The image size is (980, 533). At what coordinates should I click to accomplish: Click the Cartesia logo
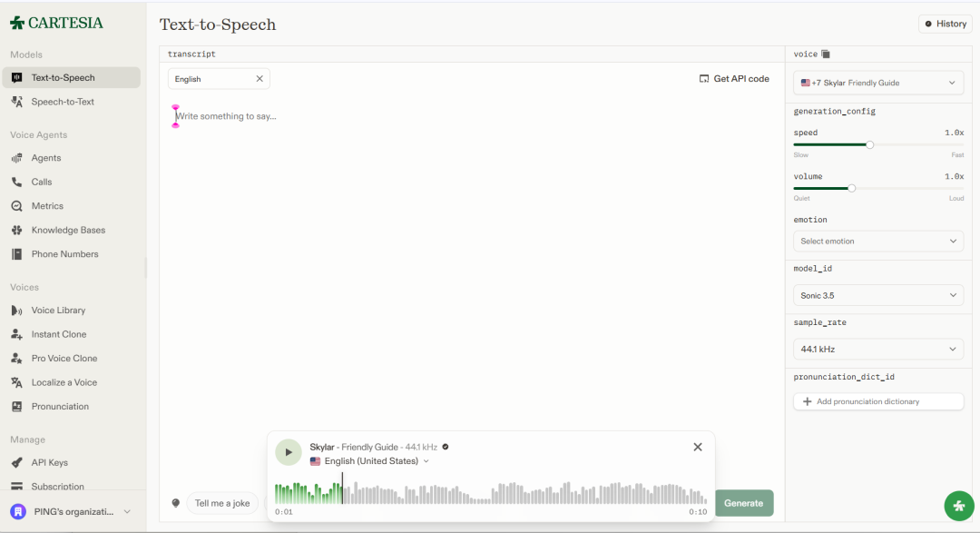pyautogui.click(x=56, y=23)
